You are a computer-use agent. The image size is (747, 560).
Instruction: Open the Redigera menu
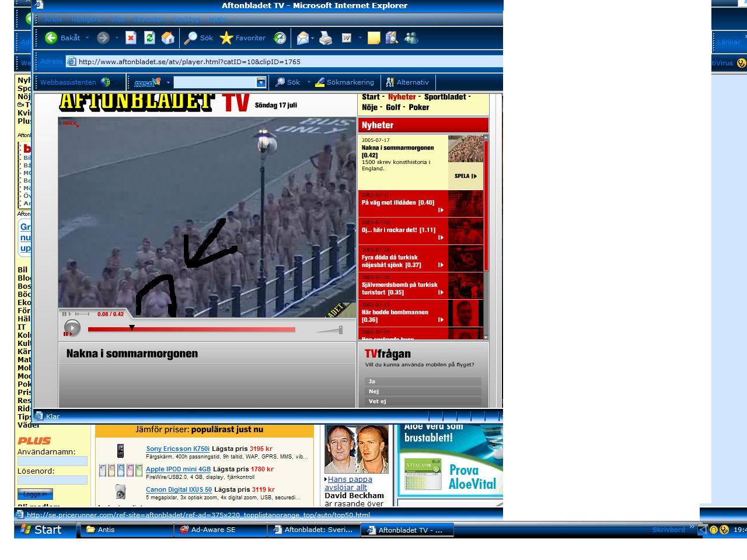86,19
